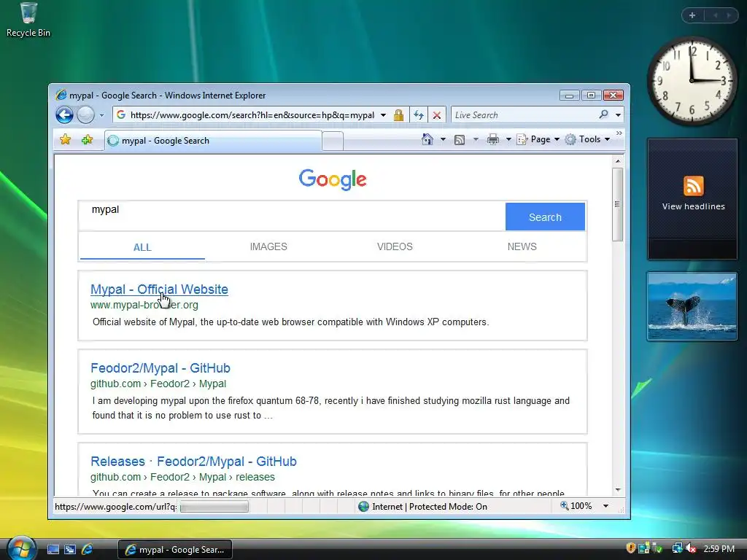Click Show Desktop quick launch icon

[x=53, y=550]
